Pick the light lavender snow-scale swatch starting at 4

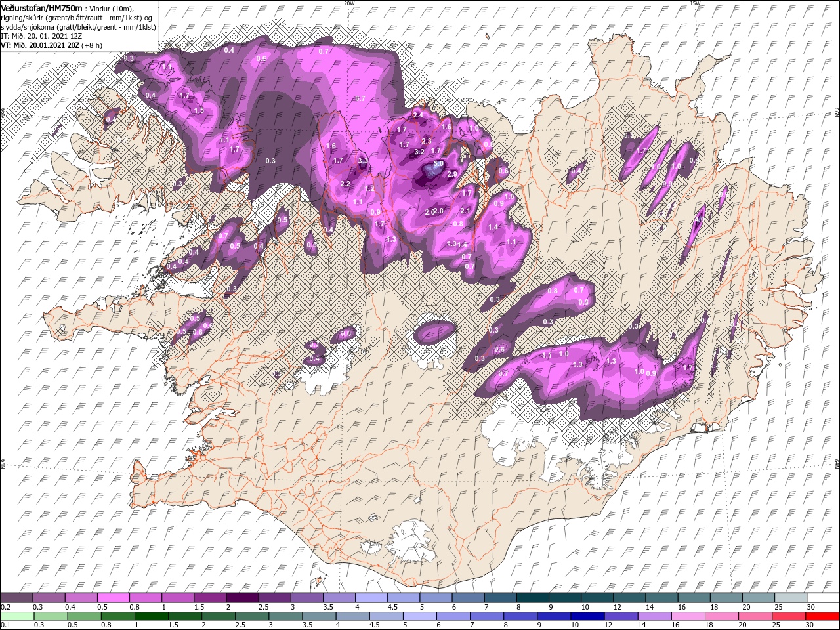371,598
